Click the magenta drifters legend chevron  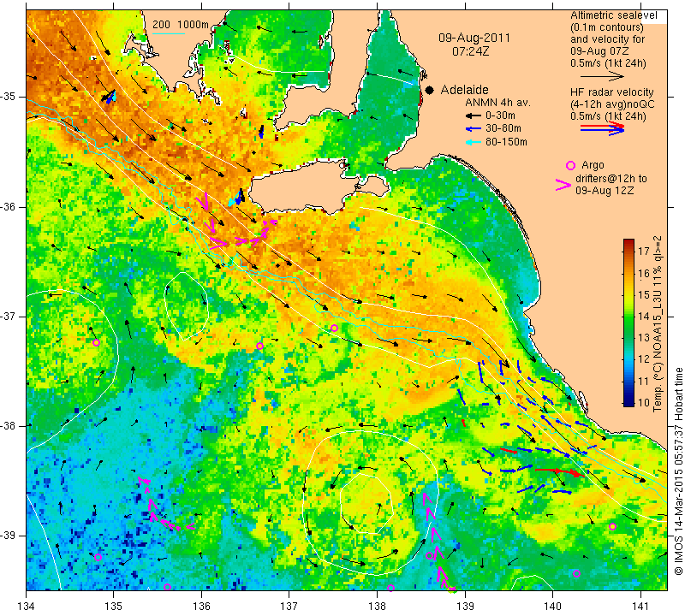click(563, 185)
